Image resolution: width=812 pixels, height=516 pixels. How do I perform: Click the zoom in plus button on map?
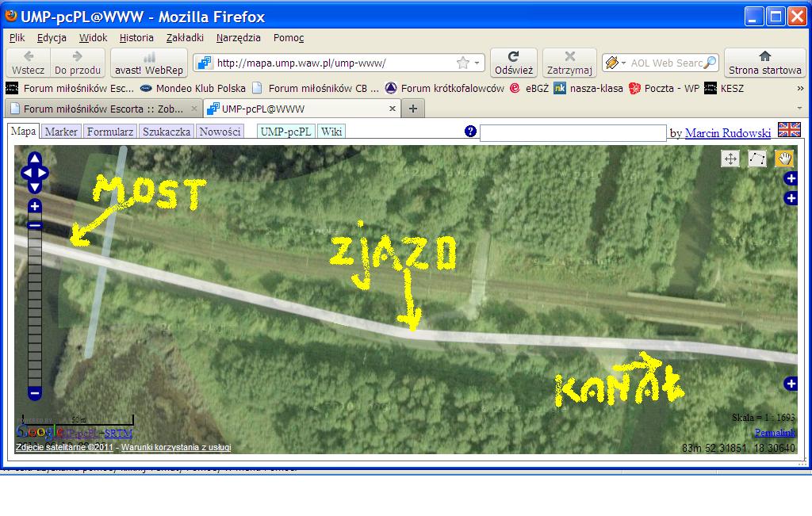pos(34,206)
